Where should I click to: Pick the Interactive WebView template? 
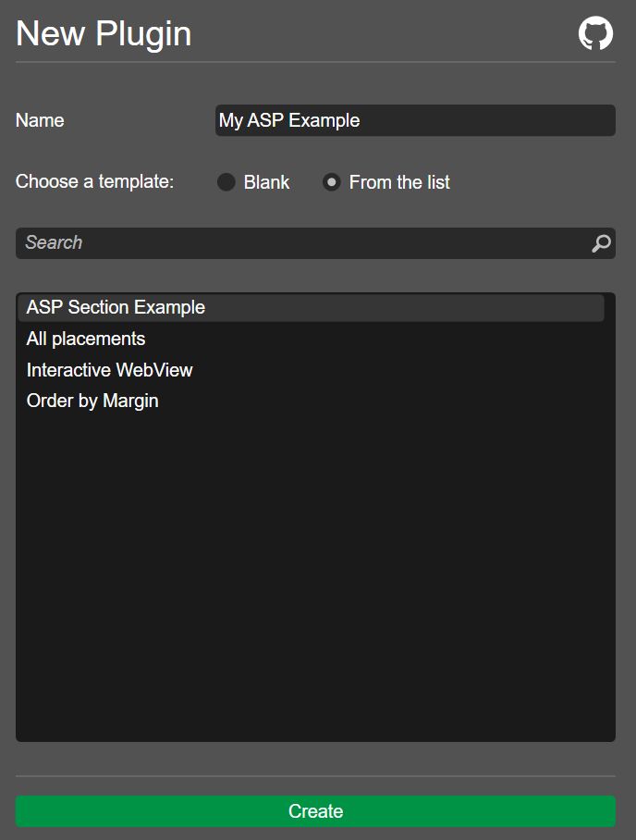pyautogui.click(x=311, y=370)
